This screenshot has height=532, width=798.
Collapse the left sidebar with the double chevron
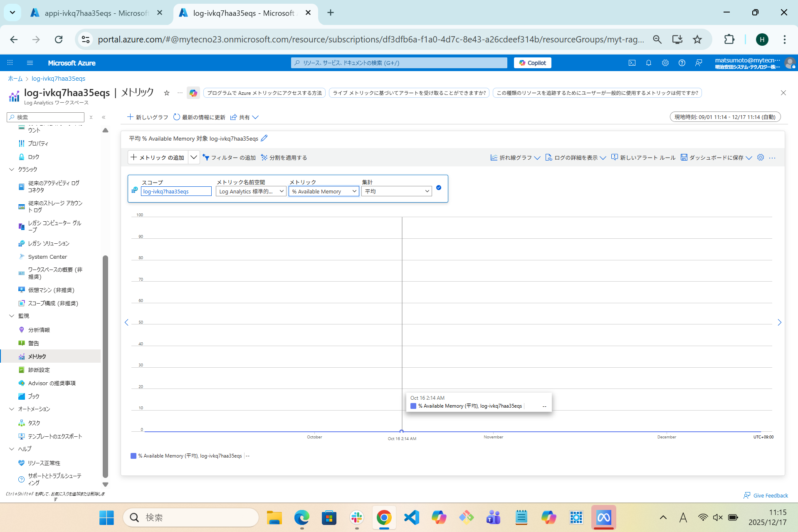[104, 117]
